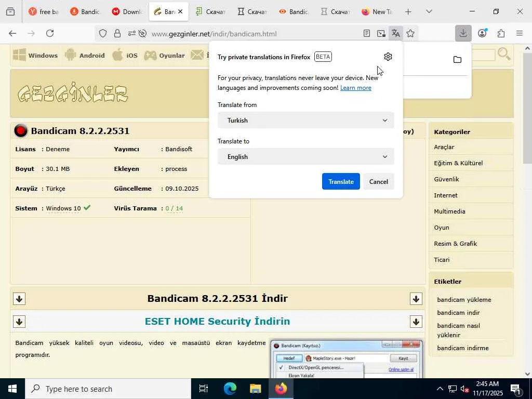
Task: Follow the Learn more link
Action: point(355,88)
